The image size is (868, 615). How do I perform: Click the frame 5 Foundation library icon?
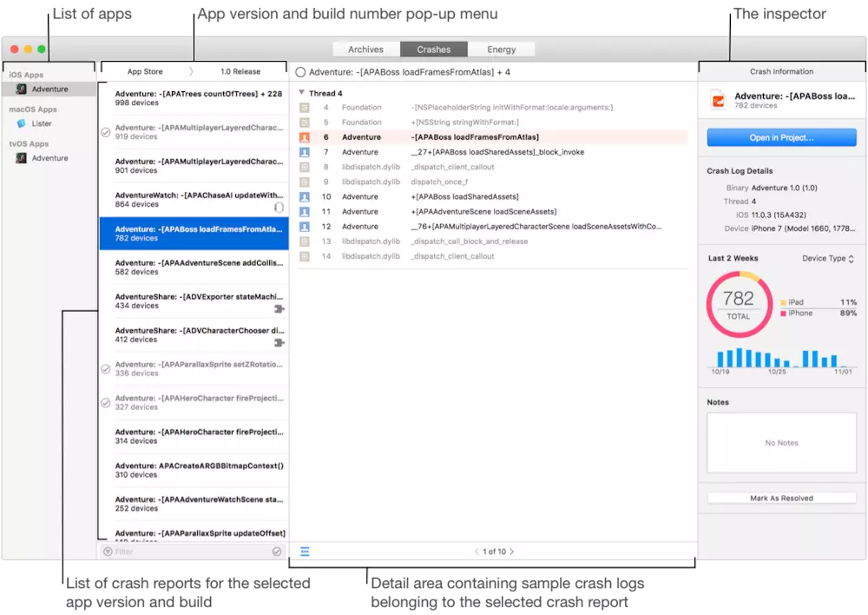[305, 122]
